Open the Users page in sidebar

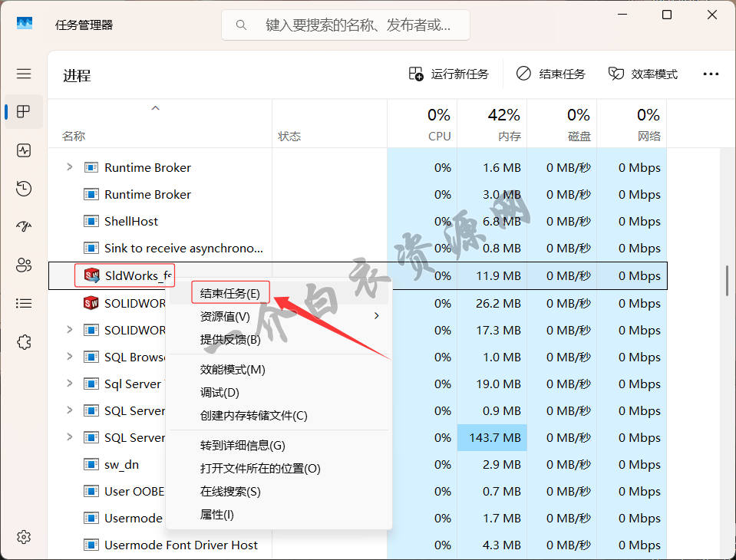pyautogui.click(x=24, y=265)
